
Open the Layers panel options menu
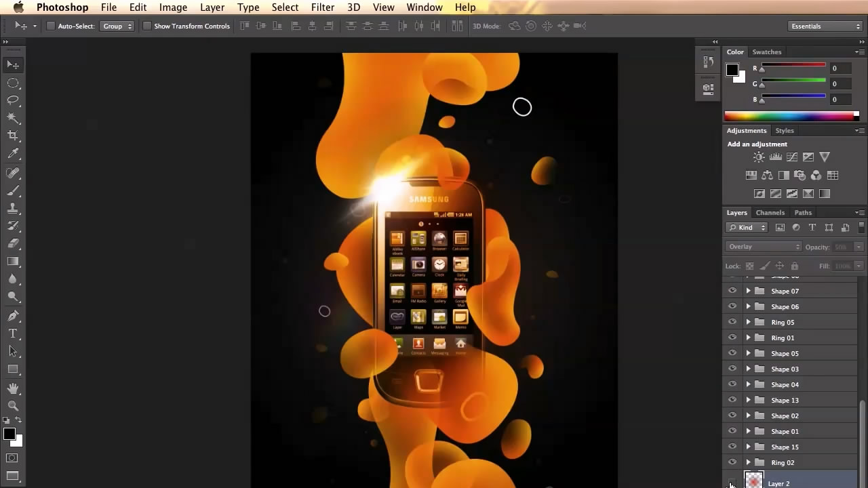coord(860,213)
